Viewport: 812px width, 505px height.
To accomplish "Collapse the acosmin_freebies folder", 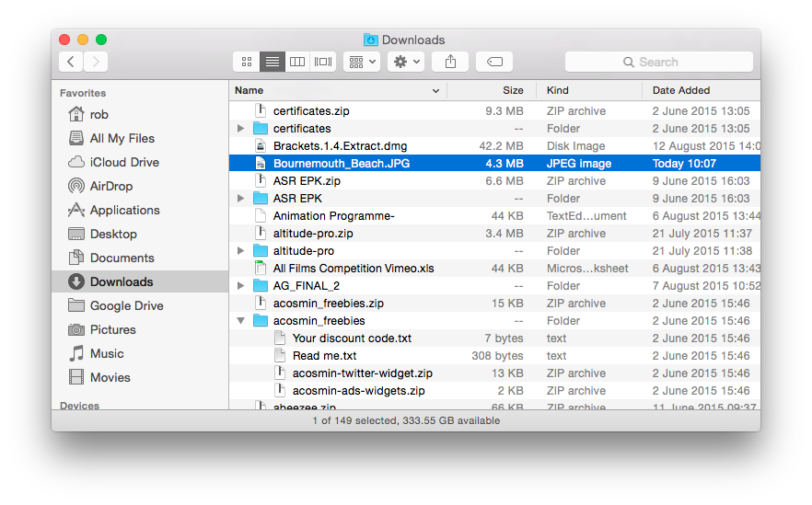I will pyautogui.click(x=240, y=321).
